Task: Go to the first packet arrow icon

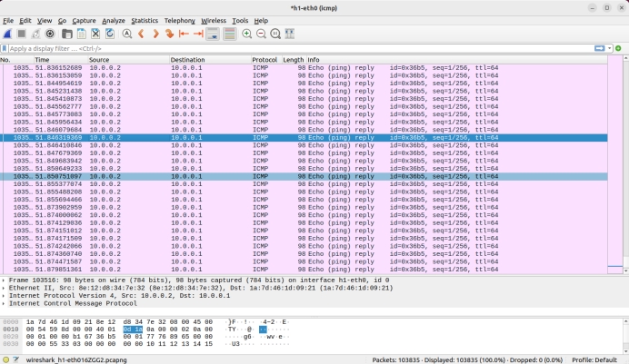Action: tap(183, 34)
